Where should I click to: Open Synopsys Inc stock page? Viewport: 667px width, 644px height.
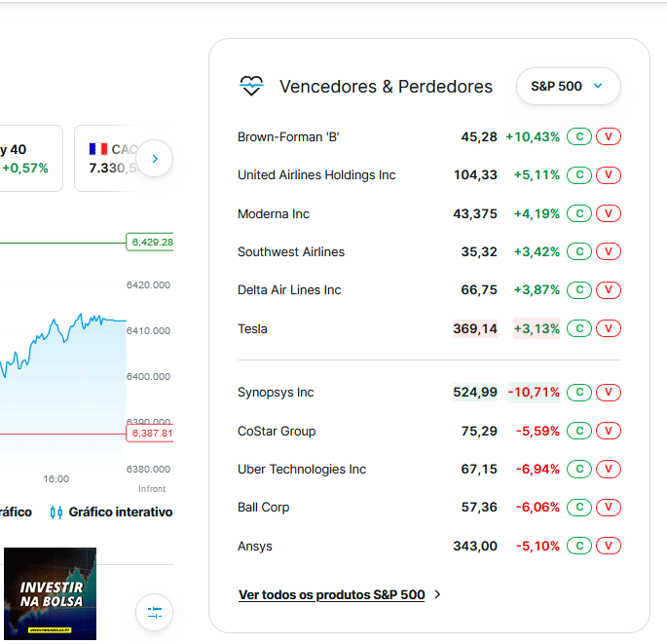[x=276, y=393]
